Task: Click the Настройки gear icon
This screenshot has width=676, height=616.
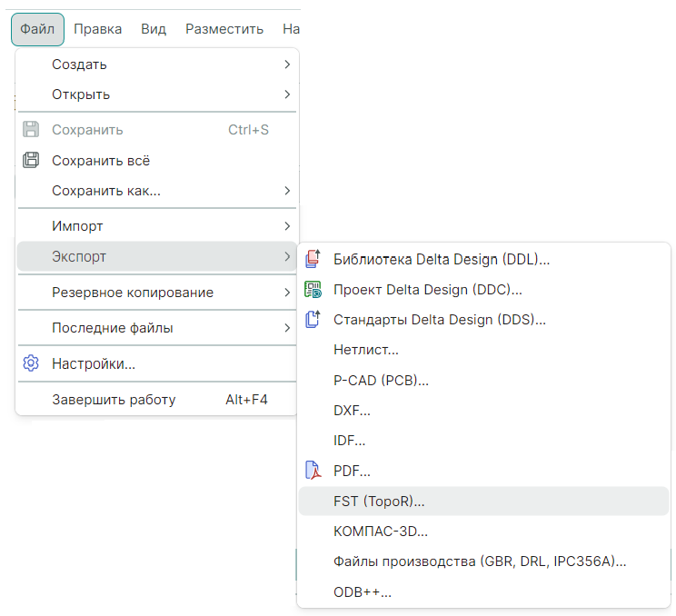Action: tap(31, 364)
